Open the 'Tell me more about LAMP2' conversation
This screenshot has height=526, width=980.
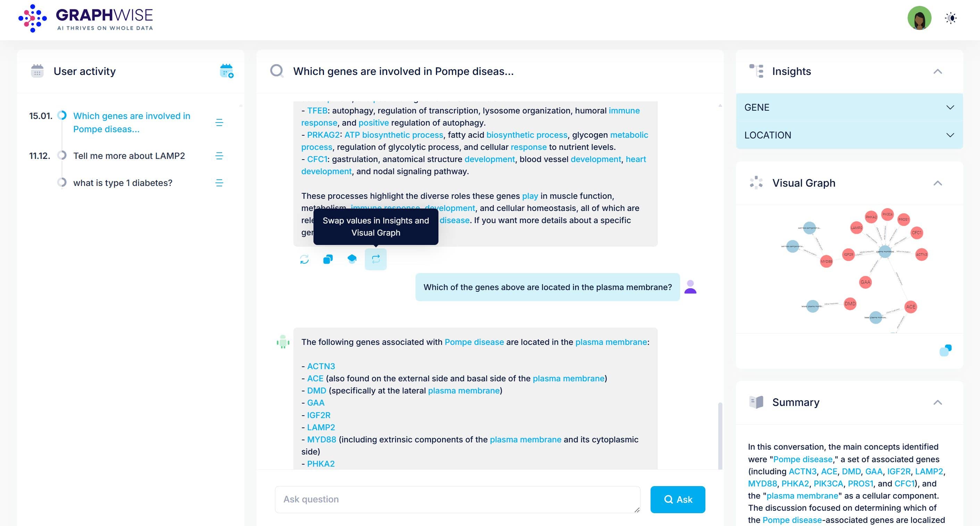click(129, 155)
